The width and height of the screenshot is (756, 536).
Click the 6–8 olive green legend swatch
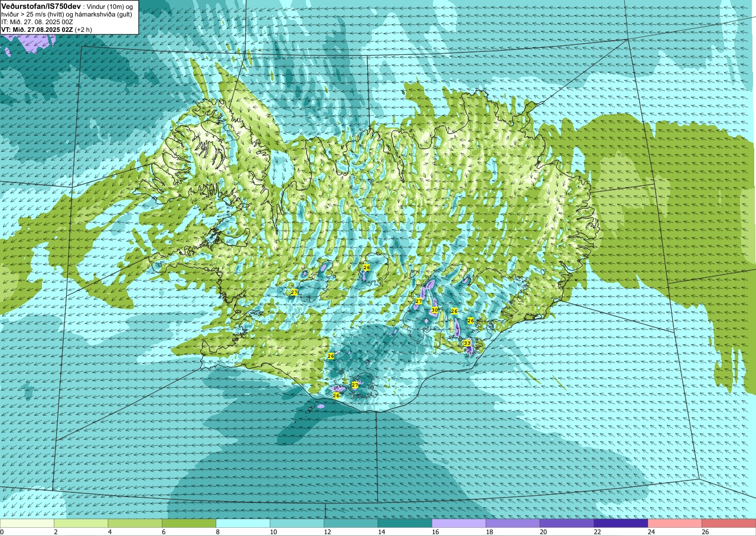click(x=189, y=523)
